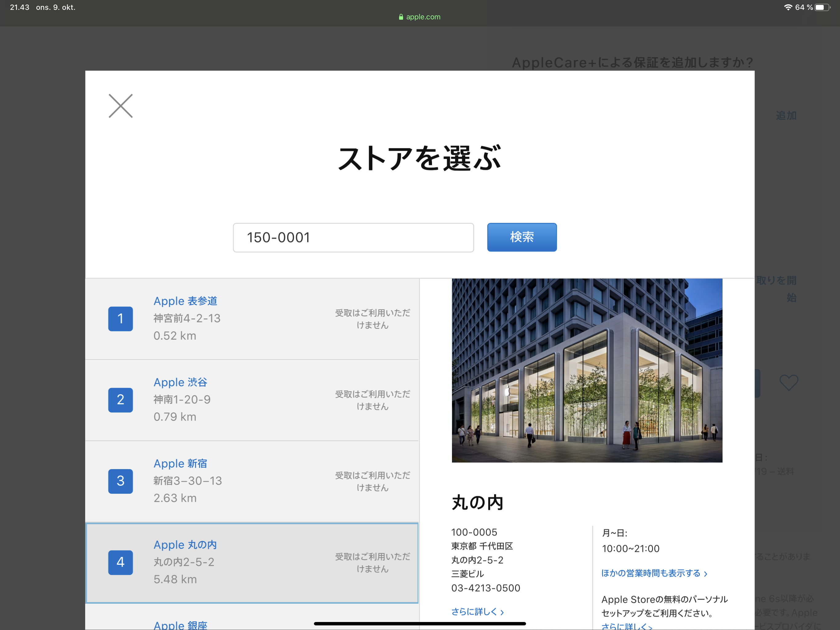The image size is (840, 630).
Task: Click 追加 link in background page
Action: (x=786, y=116)
